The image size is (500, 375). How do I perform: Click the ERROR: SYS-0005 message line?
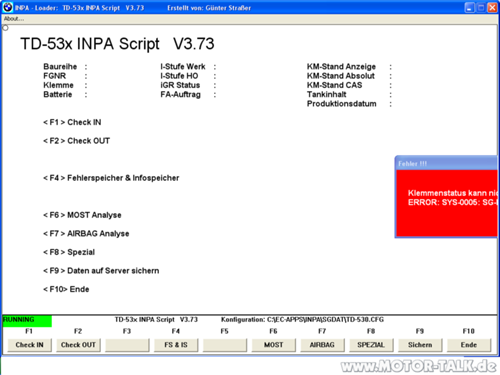[453, 202]
